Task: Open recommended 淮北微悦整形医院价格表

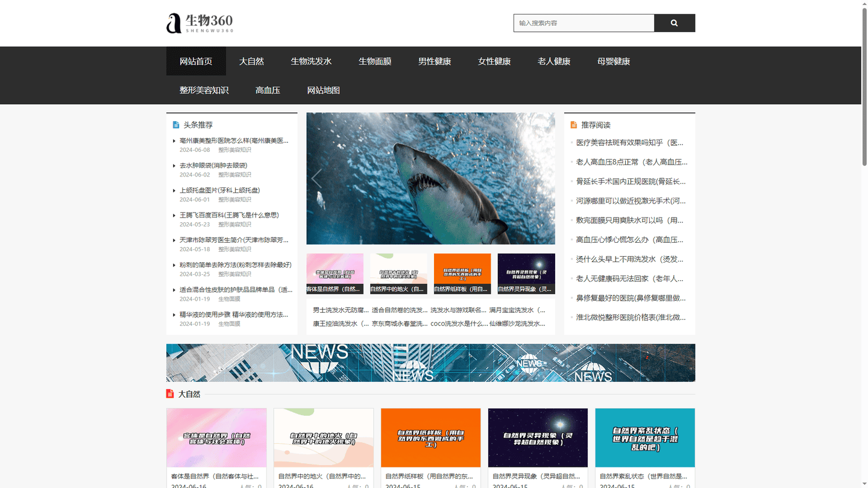Action: [x=631, y=317]
